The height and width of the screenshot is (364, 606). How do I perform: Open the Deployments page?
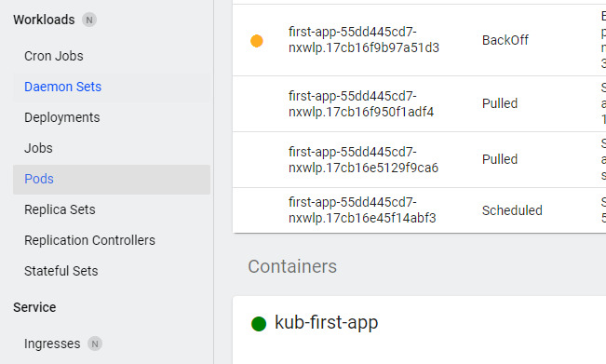(61, 117)
